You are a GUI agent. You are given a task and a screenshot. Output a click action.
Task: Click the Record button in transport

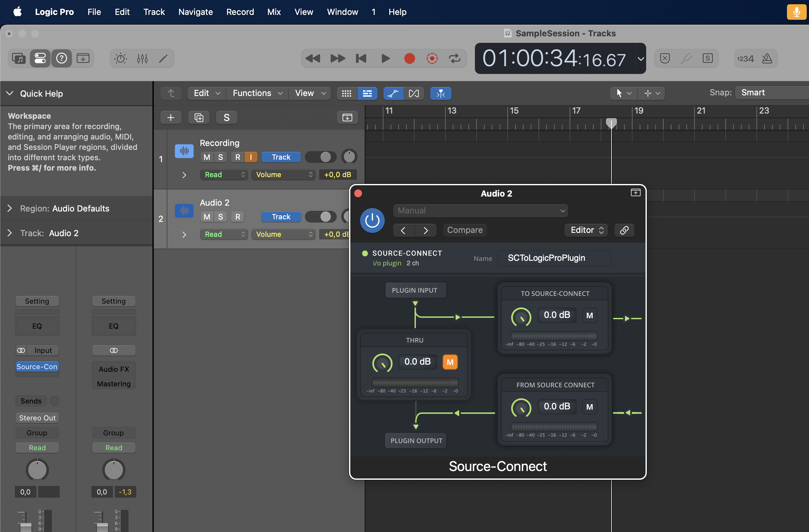click(409, 58)
